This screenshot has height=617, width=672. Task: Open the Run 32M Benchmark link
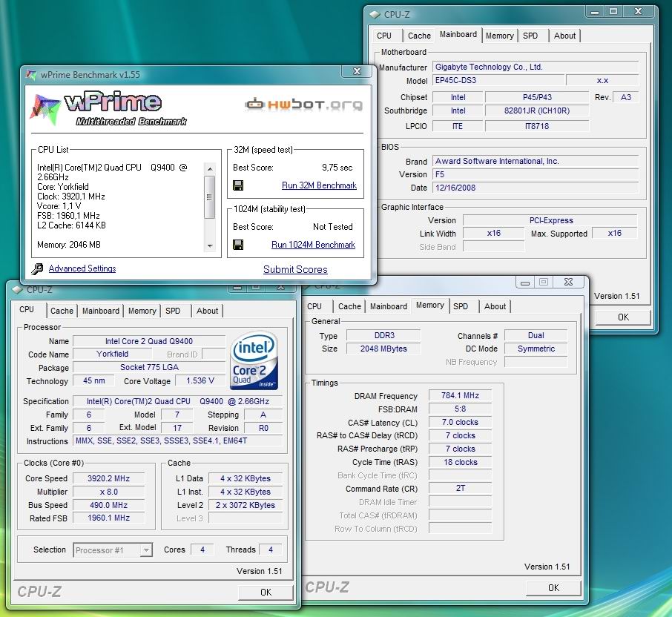pos(319,185)
